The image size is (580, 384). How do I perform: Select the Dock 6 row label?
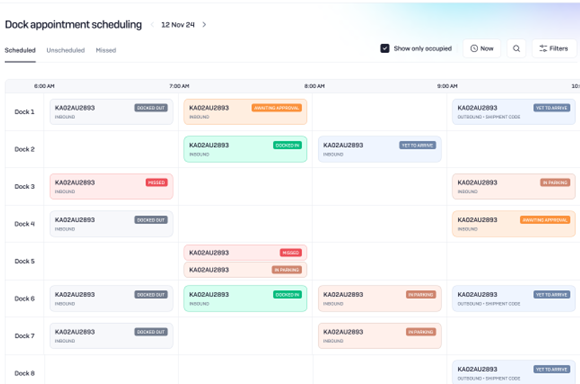[24, 299]
